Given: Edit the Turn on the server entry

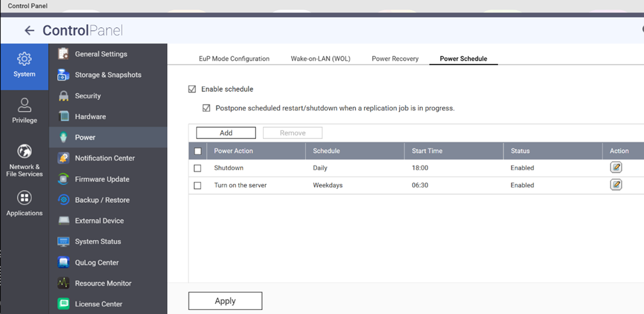Looking at the screenshot, I should (616, 185).
